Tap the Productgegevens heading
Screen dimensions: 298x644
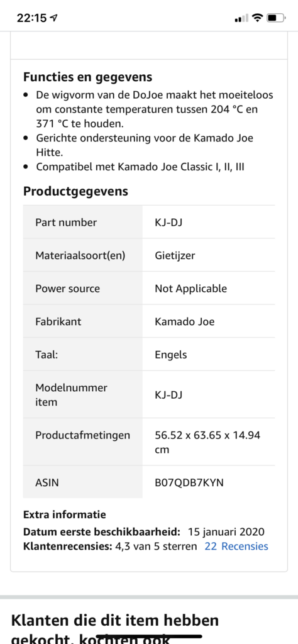(75, 191)
